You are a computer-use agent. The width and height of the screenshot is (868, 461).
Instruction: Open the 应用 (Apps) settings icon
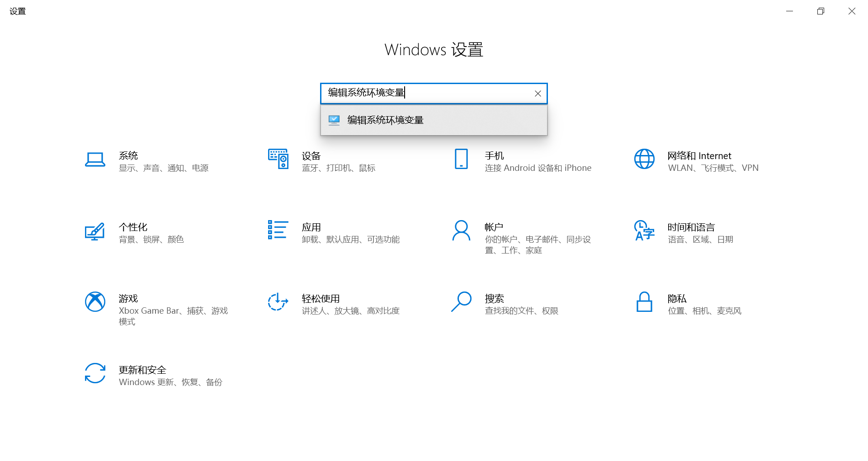tap(278, 230)
